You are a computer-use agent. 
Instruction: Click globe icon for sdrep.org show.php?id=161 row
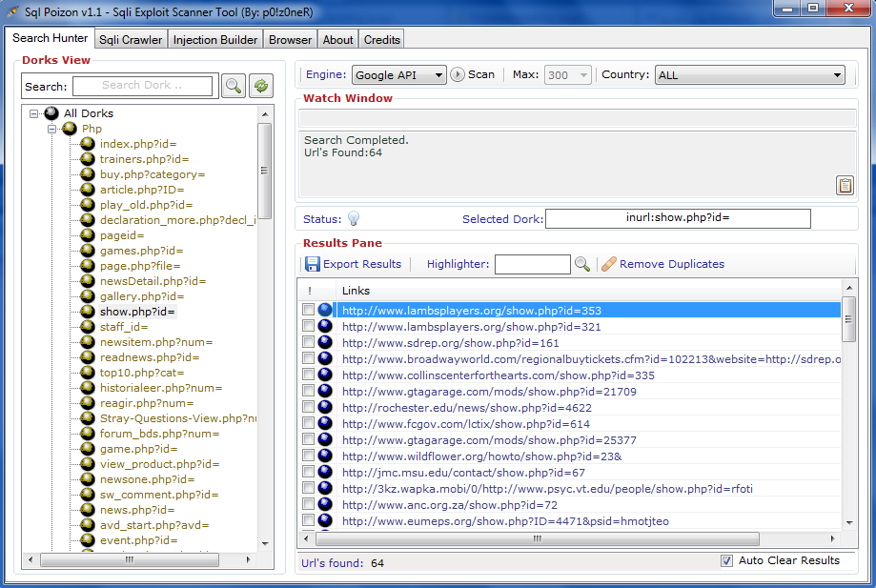(325, 342)
